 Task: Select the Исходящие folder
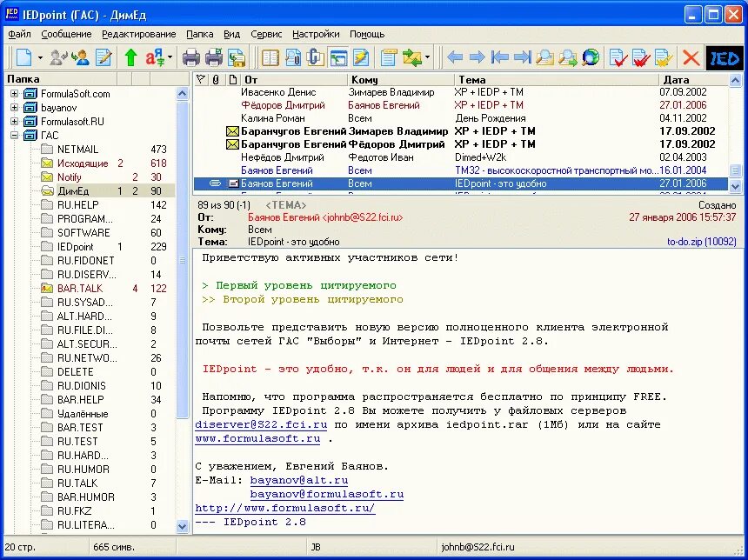83,163
